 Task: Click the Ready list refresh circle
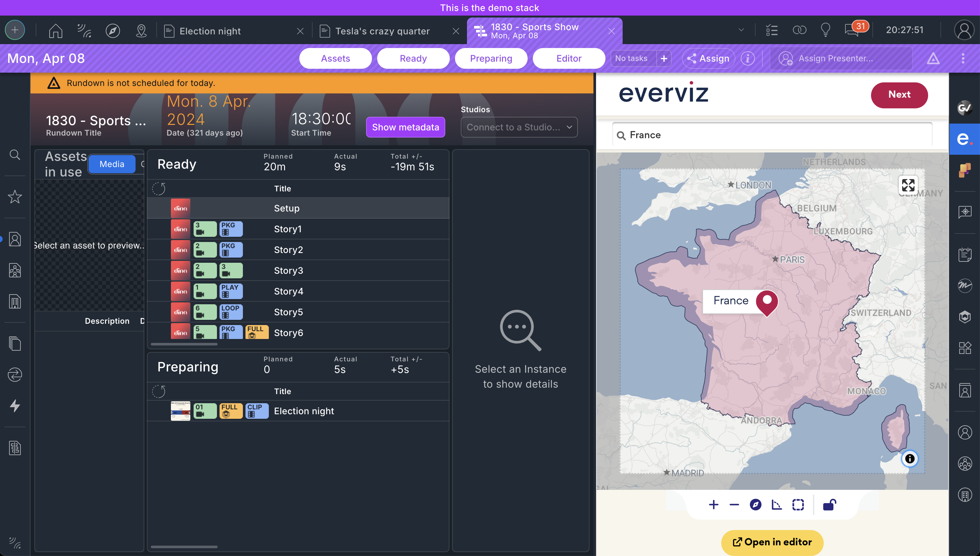(x=159, y=189)
